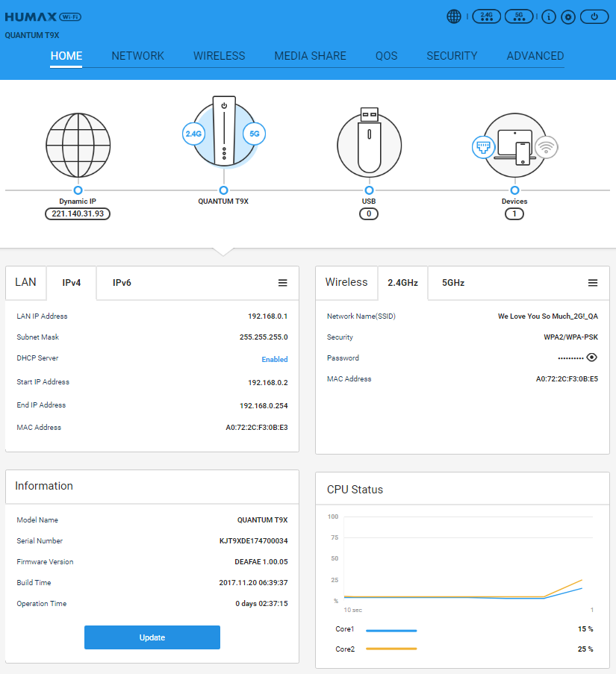Viewport: 616px width, 674px height.
Task: Click the power button in header
Action: click(x=594, y=16)
